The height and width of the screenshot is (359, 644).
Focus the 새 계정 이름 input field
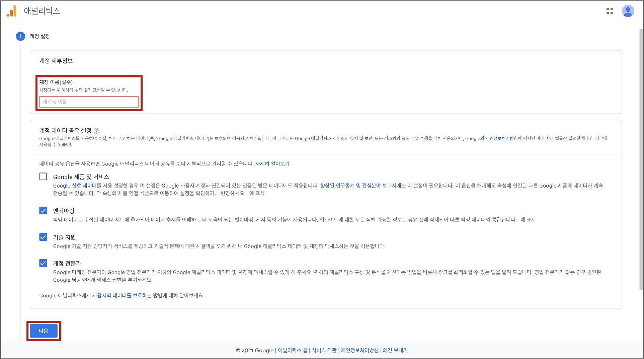point(89,102)
